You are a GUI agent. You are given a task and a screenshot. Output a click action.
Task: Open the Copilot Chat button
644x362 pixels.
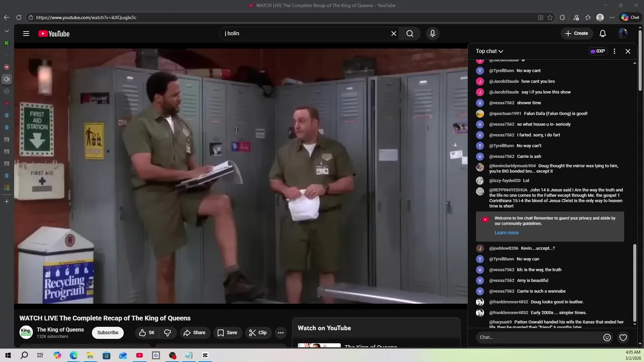(x=630, y=18)
